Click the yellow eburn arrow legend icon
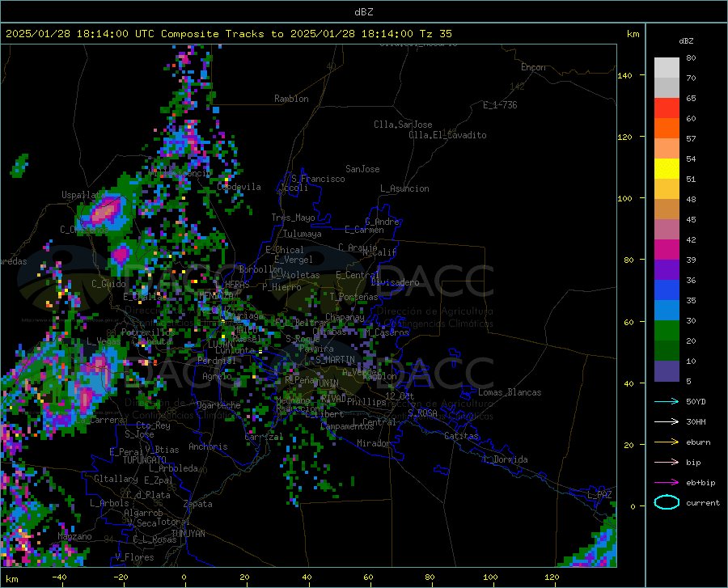 667,442
